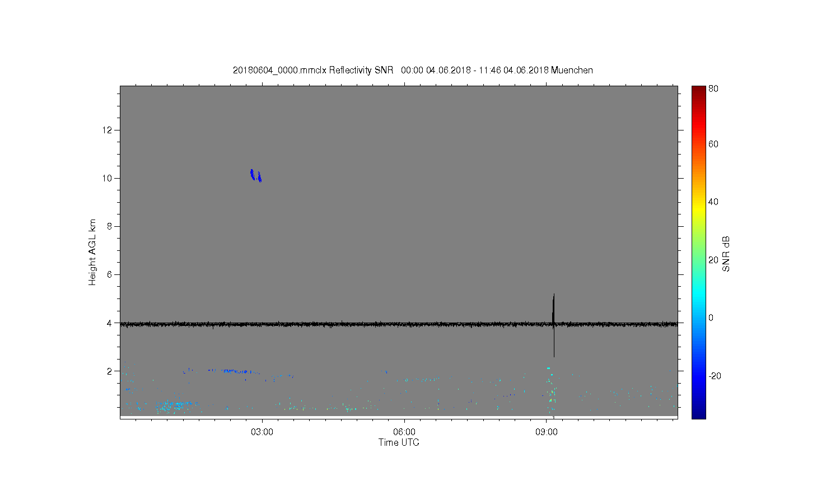
Task: Click the height tick label 4
Action: (x=110, y=323)
